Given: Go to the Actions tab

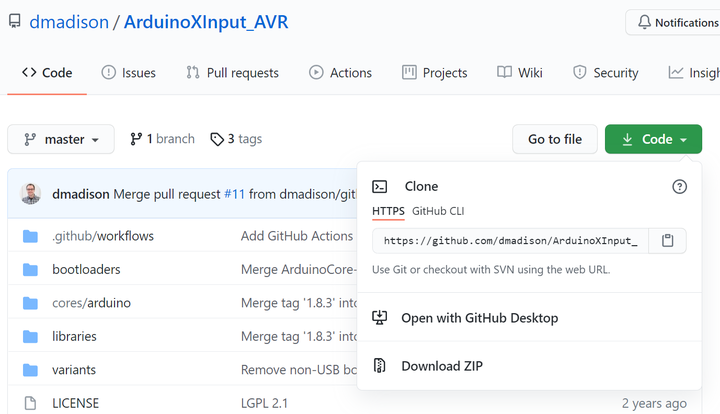Looking at the screenshot, I should [x=340, y=73].
